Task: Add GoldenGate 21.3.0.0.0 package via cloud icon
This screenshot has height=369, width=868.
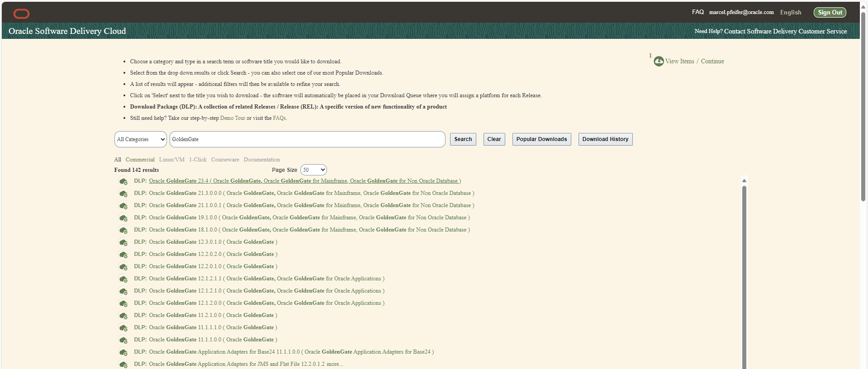Action: (x=123, y=194)
